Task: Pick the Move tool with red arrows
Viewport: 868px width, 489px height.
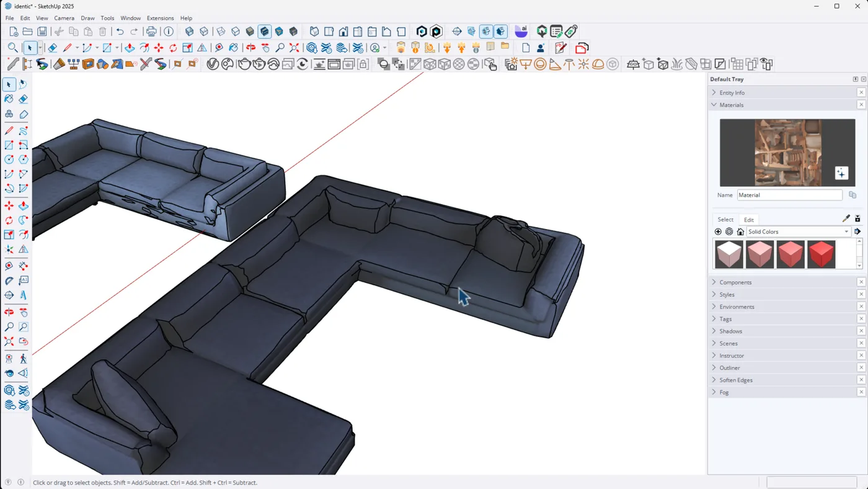Action: (159, 48)
